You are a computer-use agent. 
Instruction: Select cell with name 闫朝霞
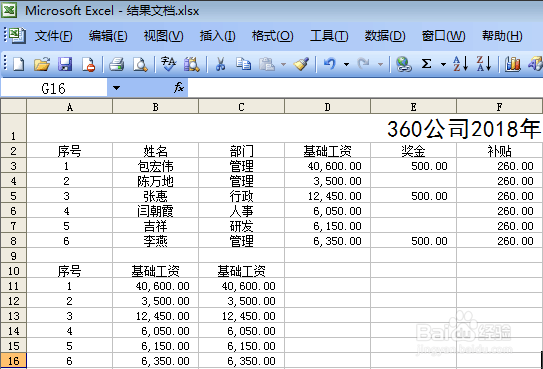(155, 211)
